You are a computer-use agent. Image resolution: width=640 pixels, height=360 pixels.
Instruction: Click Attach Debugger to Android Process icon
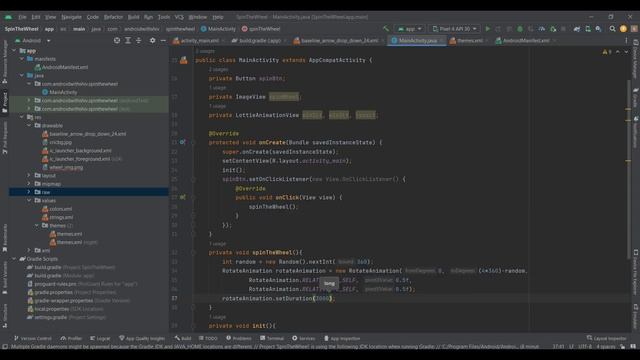pos(553,29)
